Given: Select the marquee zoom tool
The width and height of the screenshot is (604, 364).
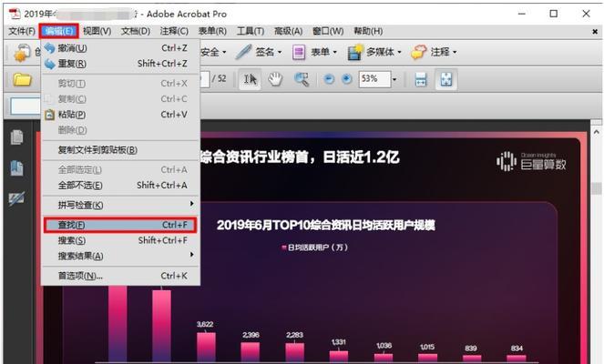Looking at the screenshot, I should coord(302,80).
